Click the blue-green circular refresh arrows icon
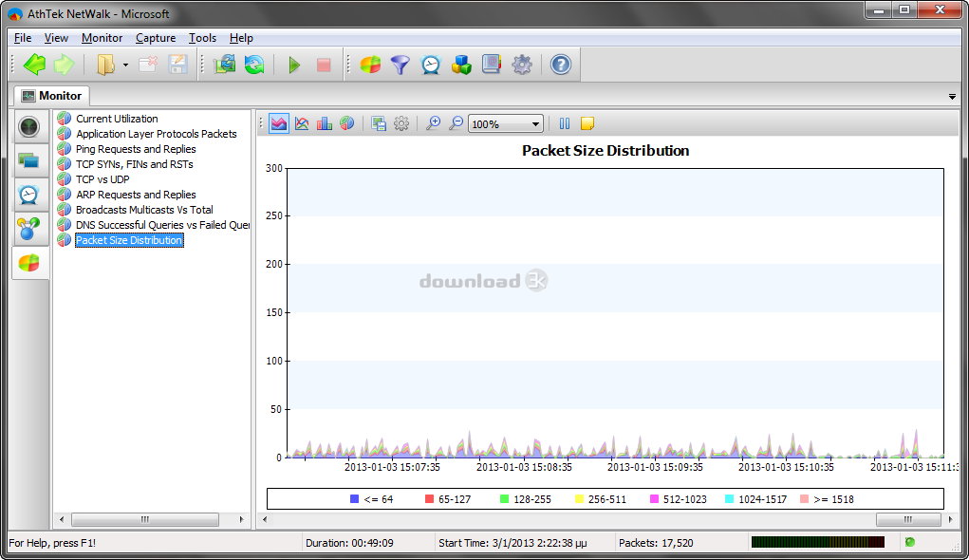The width and height of the screenshot is (969, 560). click(x=254, y=65)
